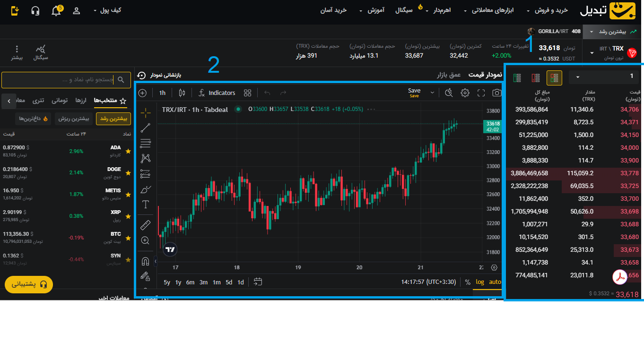
Task: Select the ruler measurement tool
Action: pyautogui.click(x=145, y=225)
